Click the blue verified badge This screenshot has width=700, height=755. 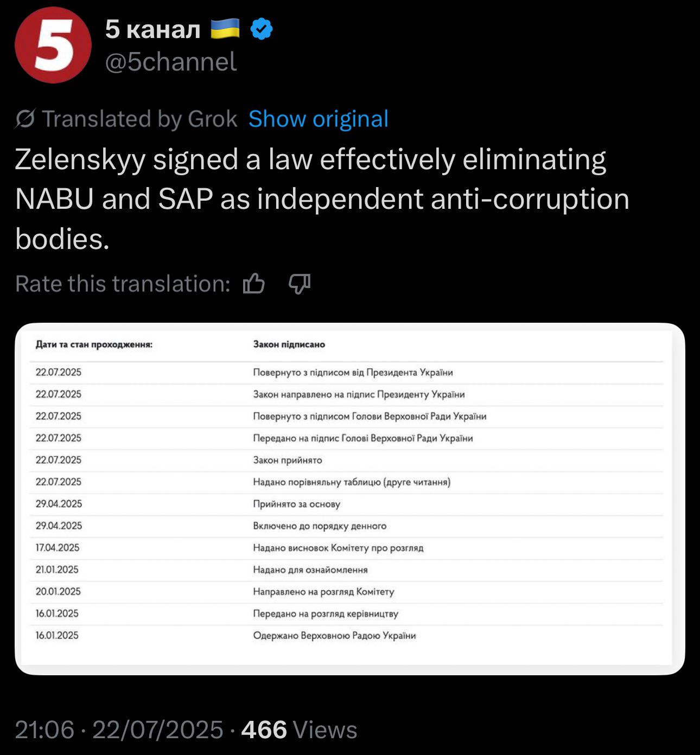261,29
